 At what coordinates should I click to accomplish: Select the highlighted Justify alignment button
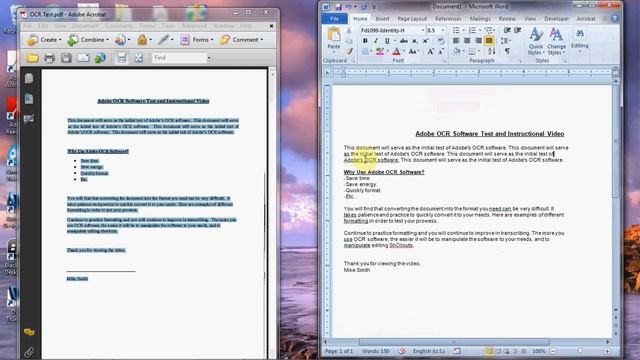pyautogui.click(x=489, y=40)
